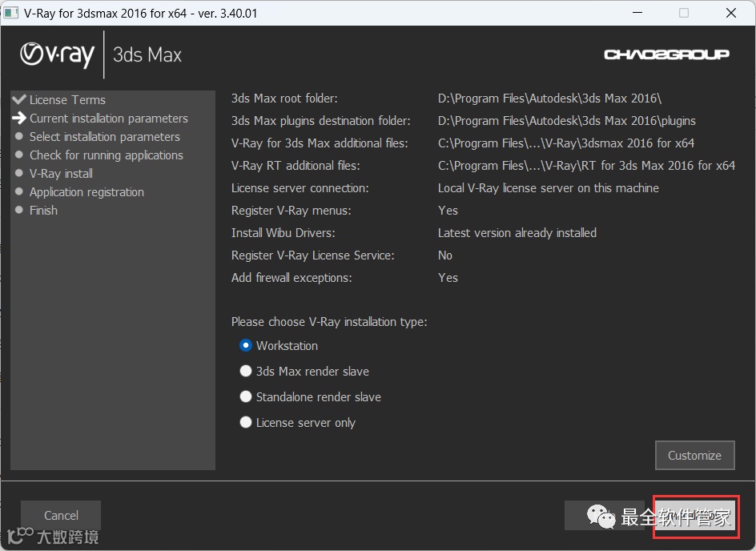Click Yes value beside Add firewall exceptions
This screenshot has height=551, width=756.
448,278
